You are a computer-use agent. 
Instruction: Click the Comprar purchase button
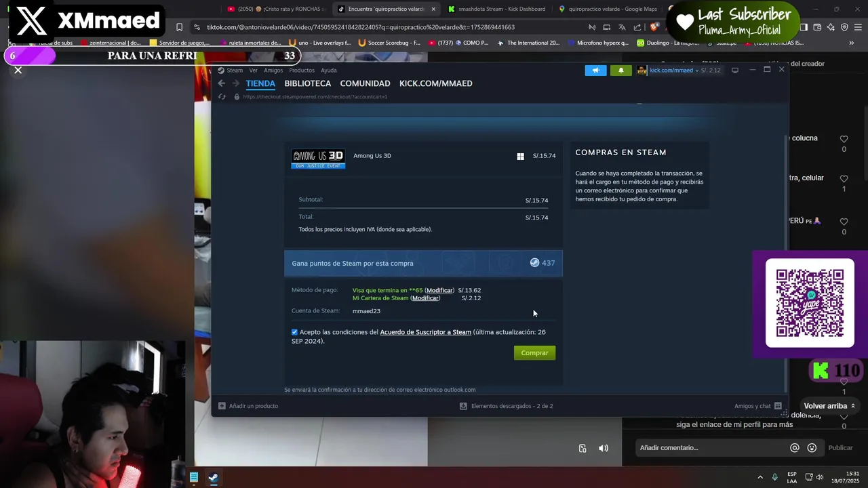534,352
